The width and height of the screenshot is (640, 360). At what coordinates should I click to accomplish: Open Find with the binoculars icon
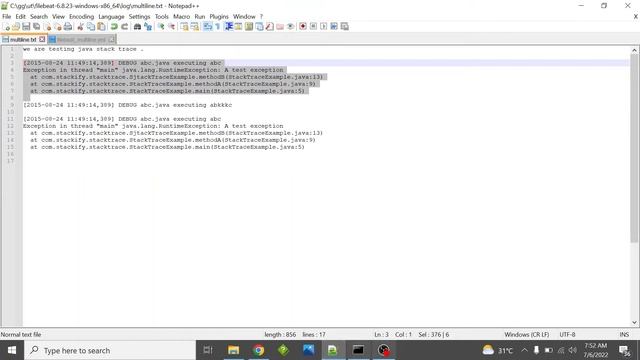pos(138,27)
